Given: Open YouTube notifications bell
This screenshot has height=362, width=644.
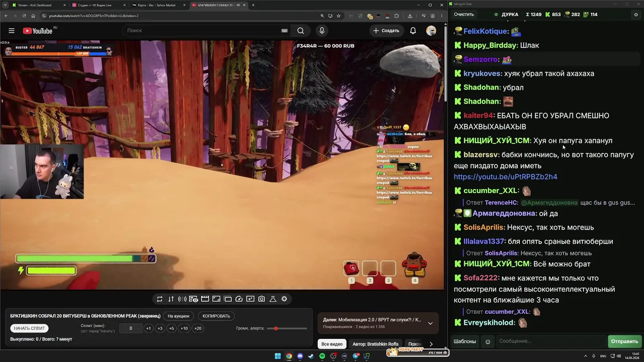Looking at the screenshot, I should tap(413, 31).
